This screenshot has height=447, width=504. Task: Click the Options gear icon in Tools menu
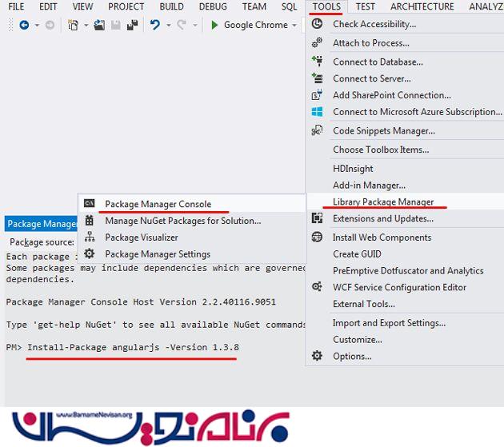(x=317, y=356)
